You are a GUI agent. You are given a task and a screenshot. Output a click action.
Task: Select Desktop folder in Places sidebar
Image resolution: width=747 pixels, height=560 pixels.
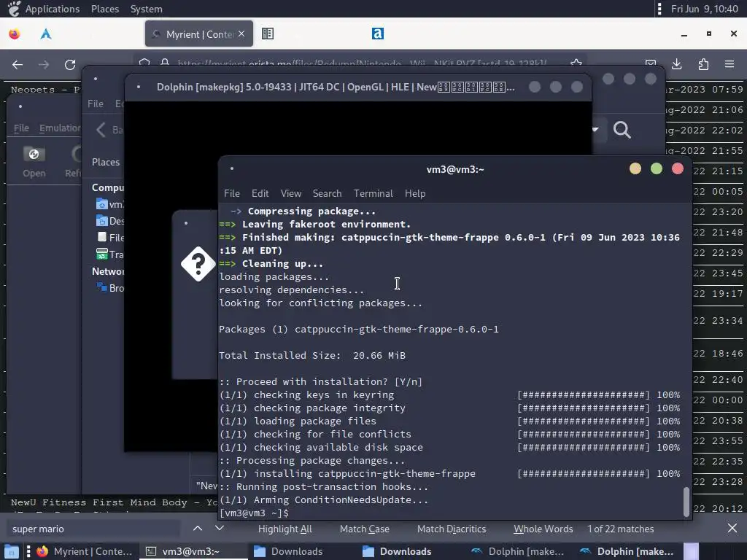click(x=110, y=221)
